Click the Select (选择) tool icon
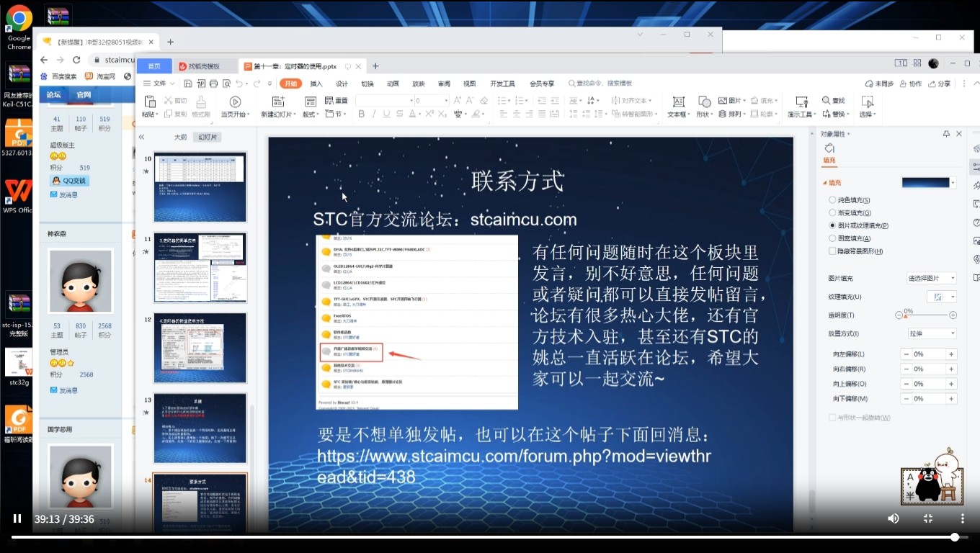This screenshot has height=553, width=980. [x=867, y=102]
